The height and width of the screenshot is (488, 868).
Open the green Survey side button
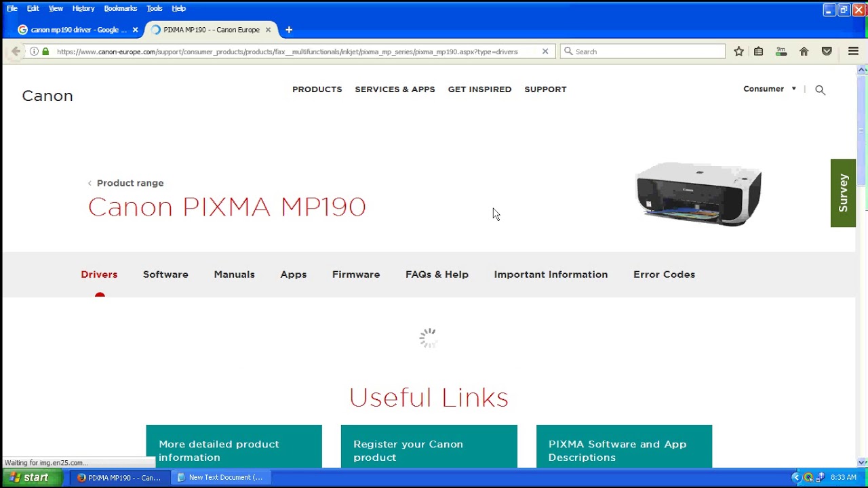843,193
